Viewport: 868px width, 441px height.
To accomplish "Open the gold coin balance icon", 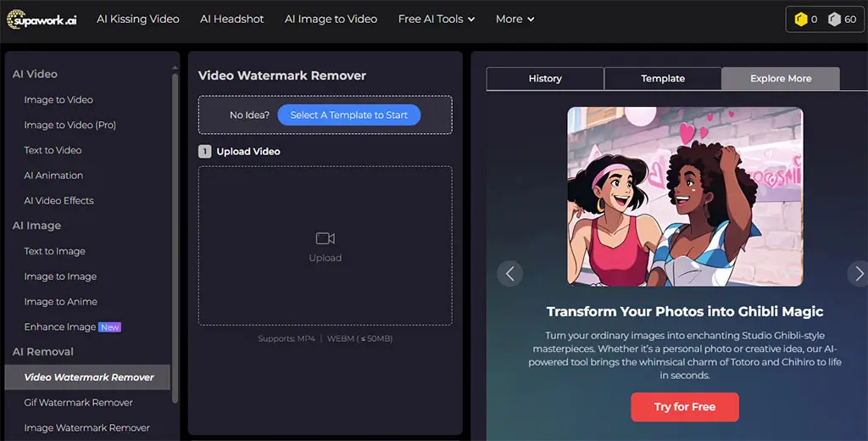I will 800,20.
